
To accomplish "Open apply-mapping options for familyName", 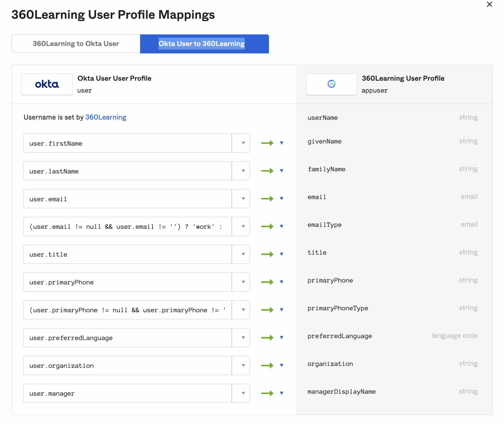I will point(282,171).
